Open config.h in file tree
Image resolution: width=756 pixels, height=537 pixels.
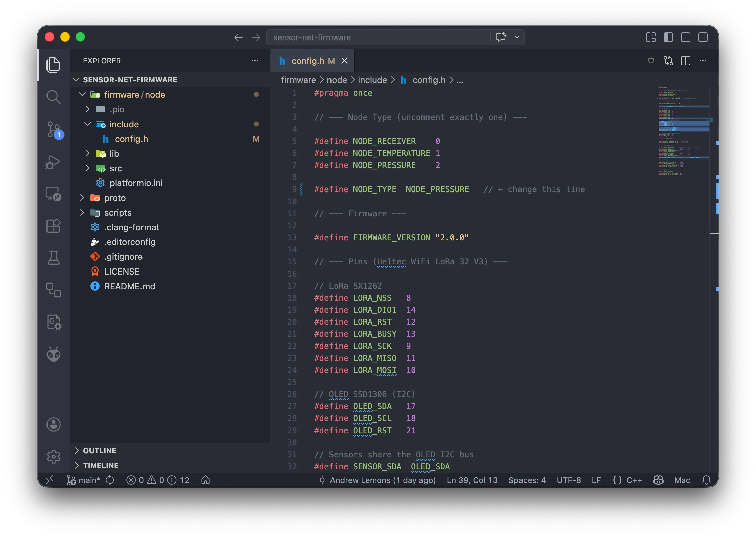tap(170, 139)
